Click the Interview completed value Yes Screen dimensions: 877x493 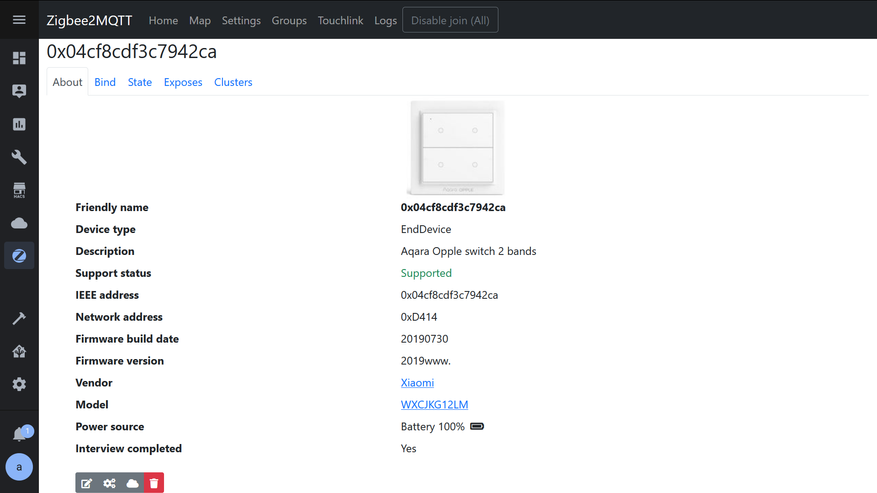408,448
